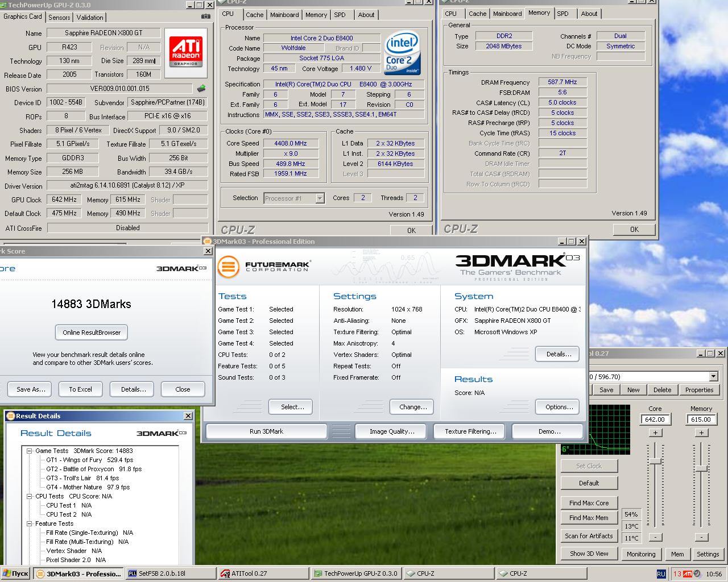The image size is (728, 582).
Task: Open About tab in the memory CPU-Z window
Action: [589, 14]
